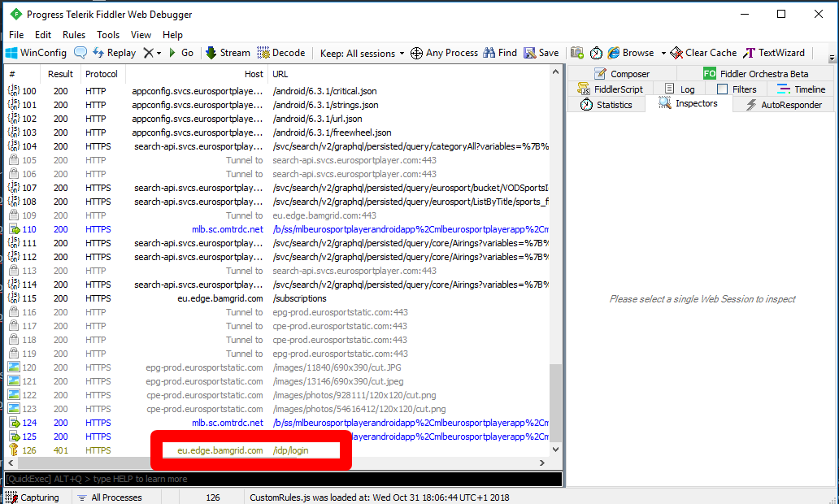Expand the Browse dropdown arrow
The width and height of the screenshot is (839, 504).
tap(663, 54)
